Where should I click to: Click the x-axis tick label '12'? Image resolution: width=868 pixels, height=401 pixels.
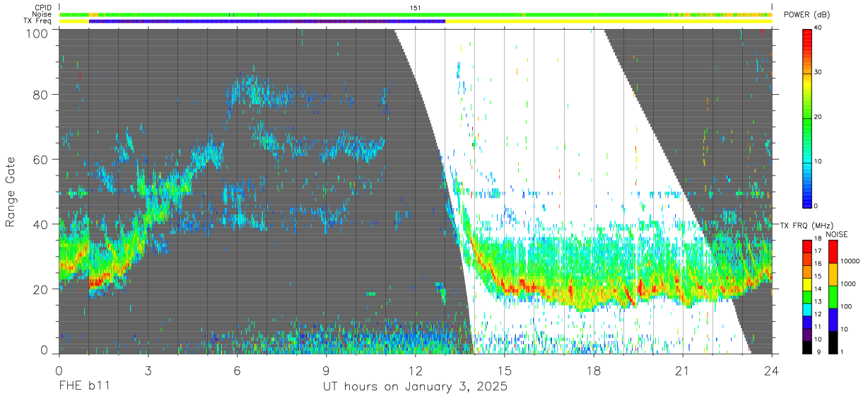(x=415, y=371)
